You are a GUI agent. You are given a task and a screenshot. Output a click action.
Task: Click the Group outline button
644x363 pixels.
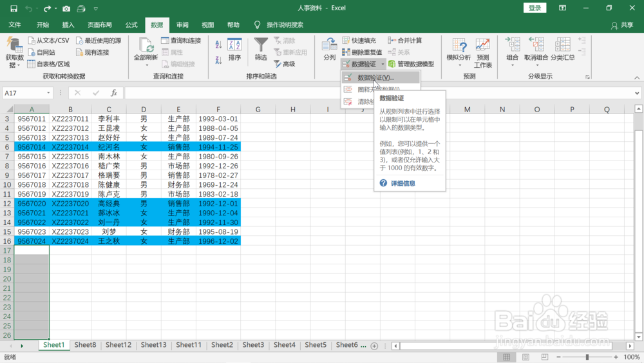[512, 52]
